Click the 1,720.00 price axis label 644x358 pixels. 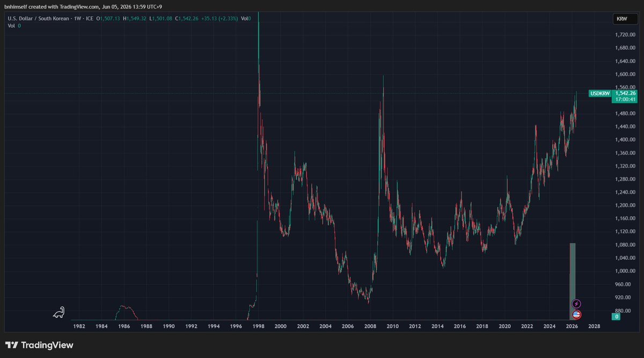[x=625, y=34]
